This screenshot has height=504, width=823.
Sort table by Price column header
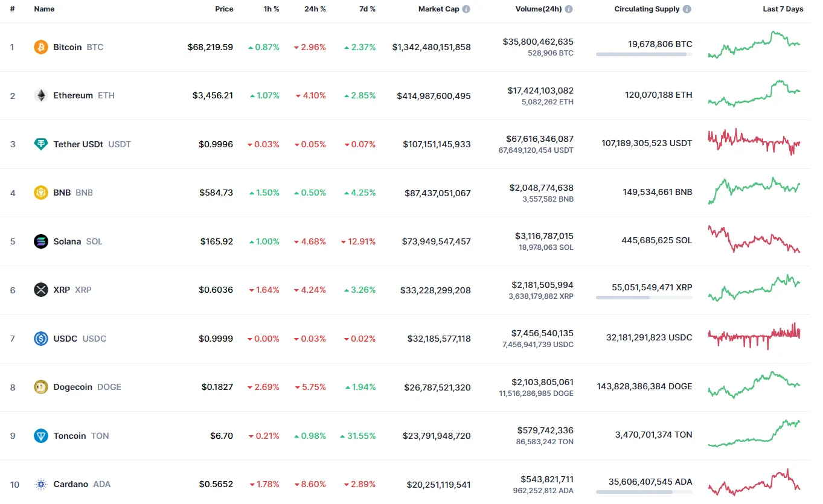pyautogui.click(x=224, y=9)
